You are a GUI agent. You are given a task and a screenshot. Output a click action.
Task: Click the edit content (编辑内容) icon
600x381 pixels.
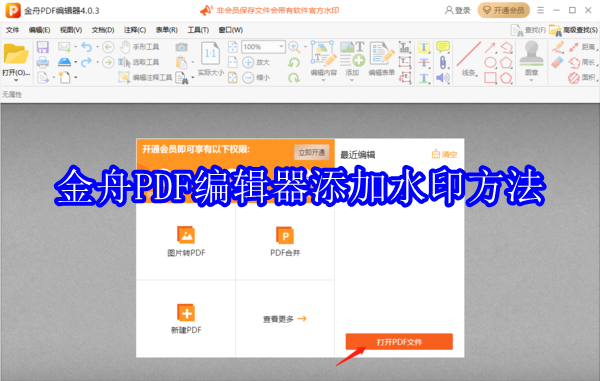coord(323,54)
